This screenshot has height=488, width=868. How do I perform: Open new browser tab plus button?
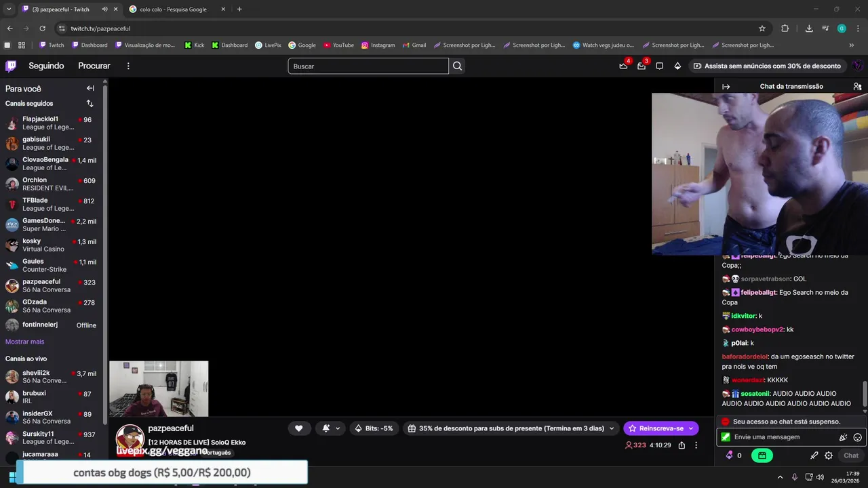[x=239, y=9]
